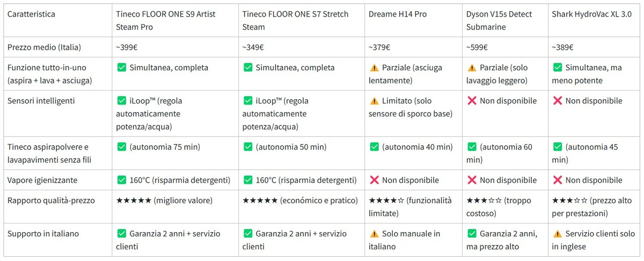The width and height of the screenshot is (644, 261).
Task: Click the warning icon next to "Limitato (solo sensore...)"
Action: [374, 101]
